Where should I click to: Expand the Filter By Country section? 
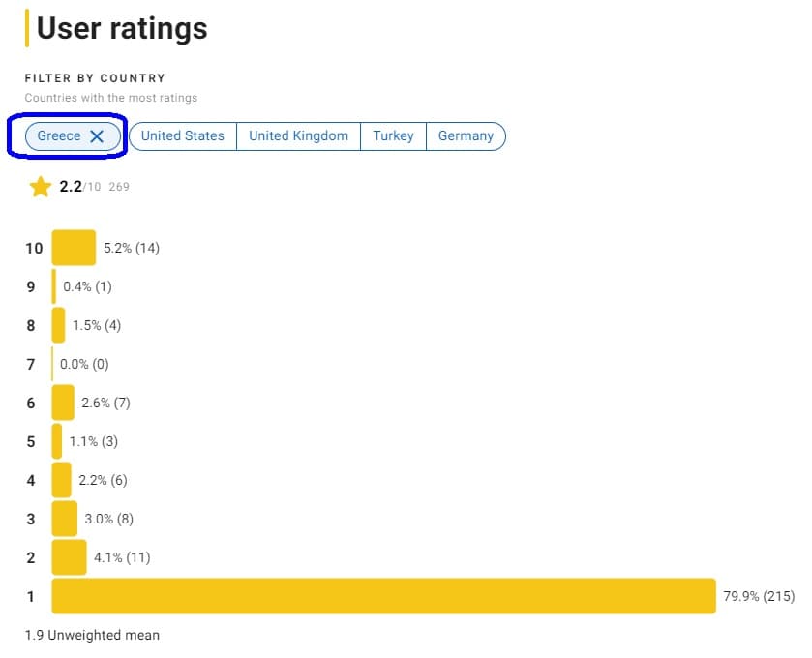[x=93, y=78]
